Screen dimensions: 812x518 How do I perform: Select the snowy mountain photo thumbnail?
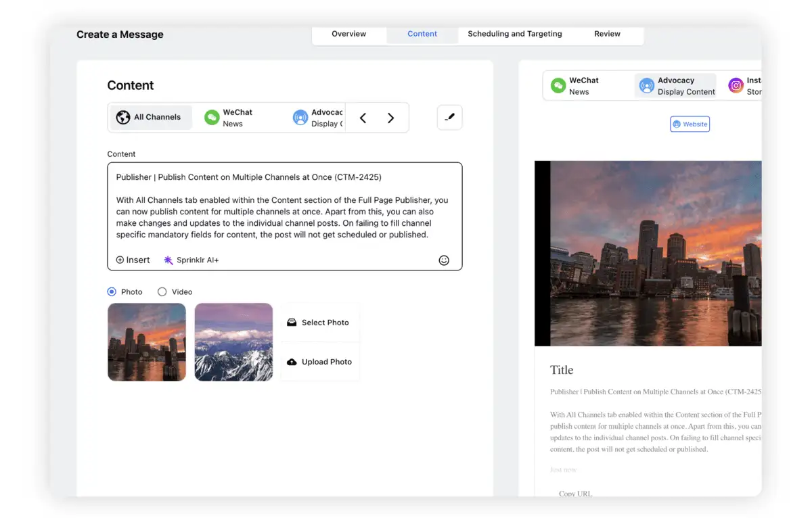coord(233,342)
